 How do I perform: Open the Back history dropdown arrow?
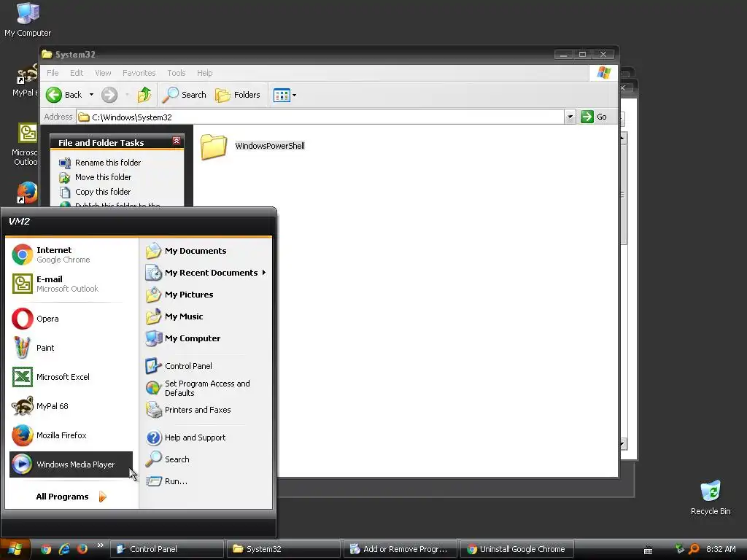[x=91, y=95]
